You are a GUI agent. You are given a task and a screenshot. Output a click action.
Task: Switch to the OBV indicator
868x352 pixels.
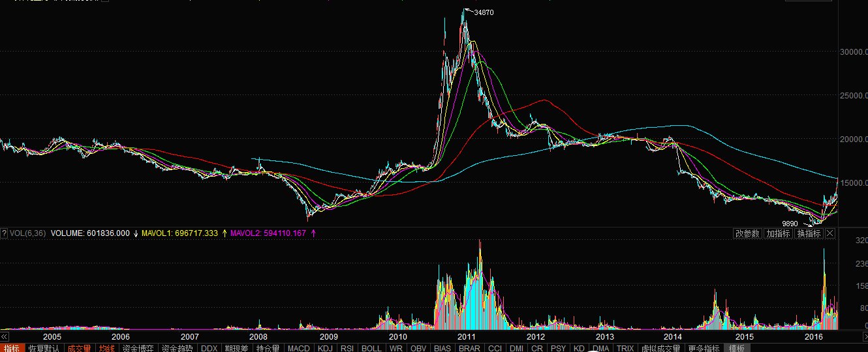pyautogui.click(x=418, y=348)
